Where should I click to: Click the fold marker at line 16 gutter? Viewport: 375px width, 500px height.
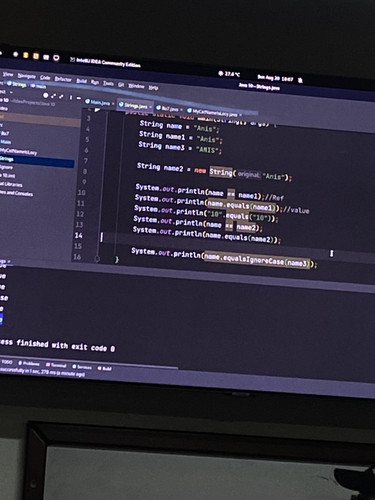pos(97,258)
